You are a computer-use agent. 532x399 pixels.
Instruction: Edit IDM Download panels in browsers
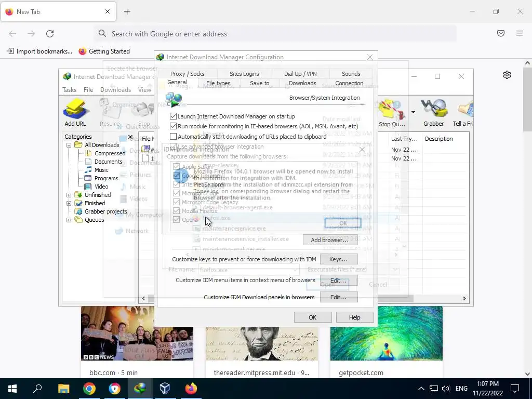(338, 297)
